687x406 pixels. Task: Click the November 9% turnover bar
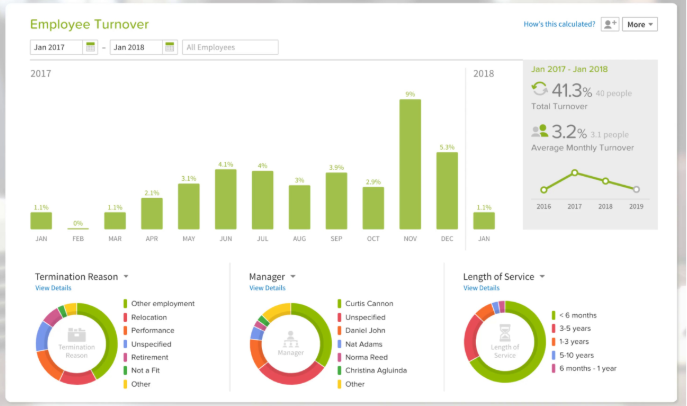tap(410, 164)
